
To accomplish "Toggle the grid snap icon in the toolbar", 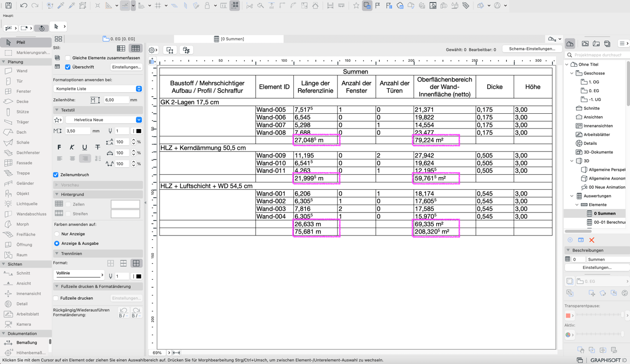I will [x=158, y=6].
